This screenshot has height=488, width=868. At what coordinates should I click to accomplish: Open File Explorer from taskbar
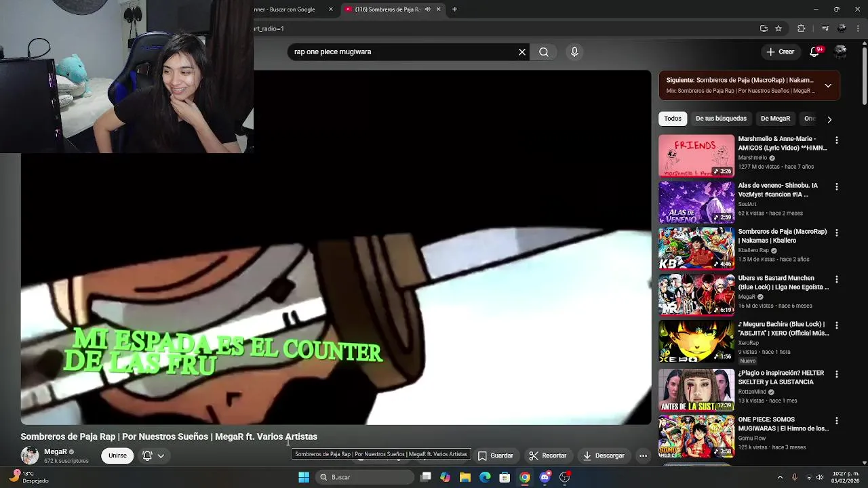click(x=465, y=477)
